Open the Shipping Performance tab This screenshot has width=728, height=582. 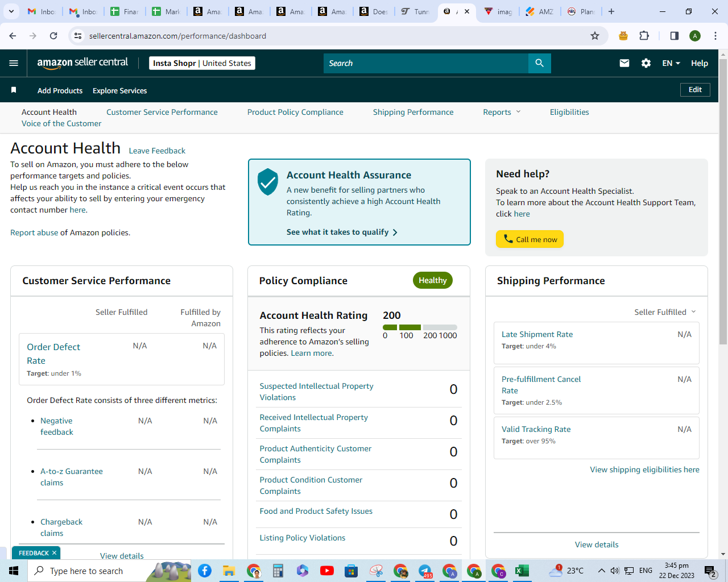(x=413, y=112)
